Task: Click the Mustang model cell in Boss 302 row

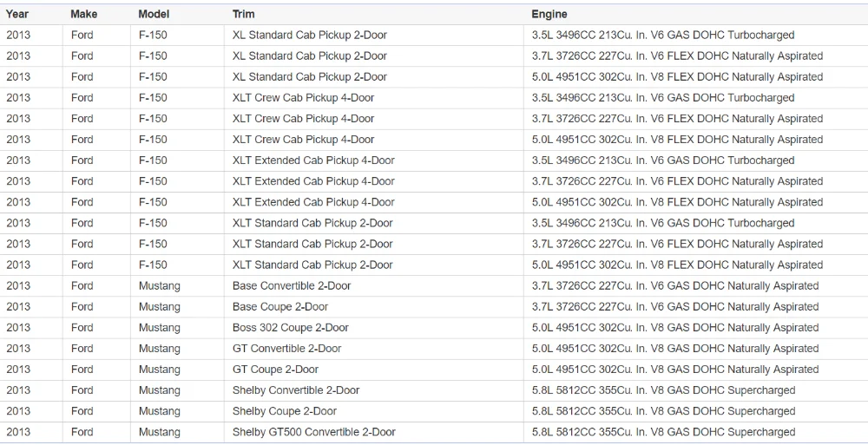Action: pos(159,328)
